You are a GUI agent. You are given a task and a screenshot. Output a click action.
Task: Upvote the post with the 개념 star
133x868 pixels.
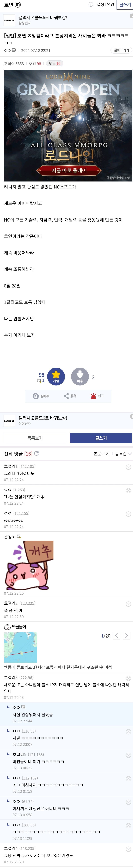pos(56,376)
